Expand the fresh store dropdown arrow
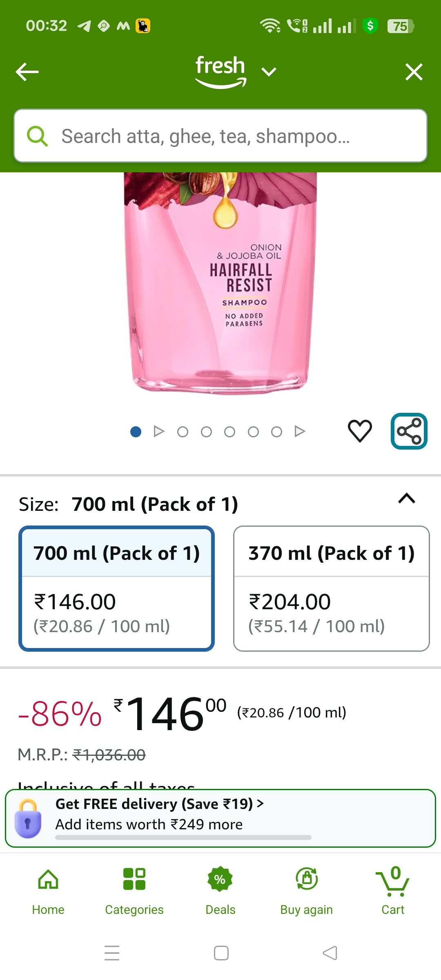The height and width of the screenshot is (980, 441). (x=269, y=72)
